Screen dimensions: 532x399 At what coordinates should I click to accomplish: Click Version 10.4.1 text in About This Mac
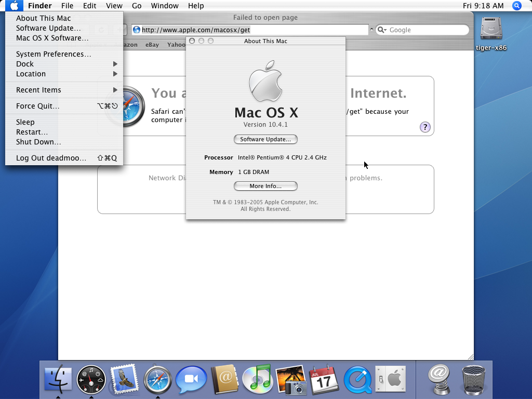(265, 125)
